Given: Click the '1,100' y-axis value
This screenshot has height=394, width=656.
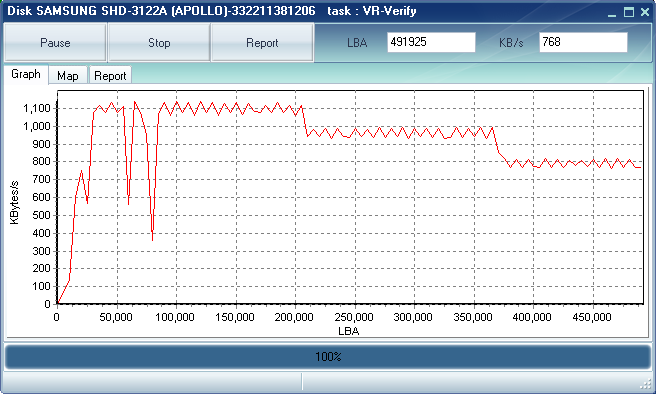Looking at the screenshot, I should coord(36,108).
